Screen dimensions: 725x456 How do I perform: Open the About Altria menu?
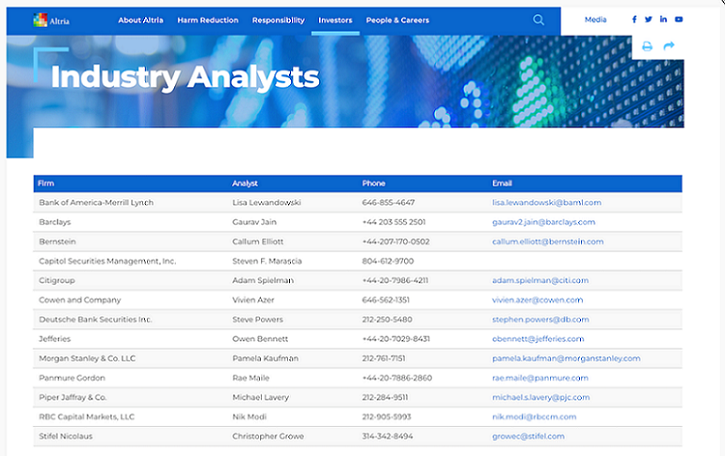coord(141,20)
